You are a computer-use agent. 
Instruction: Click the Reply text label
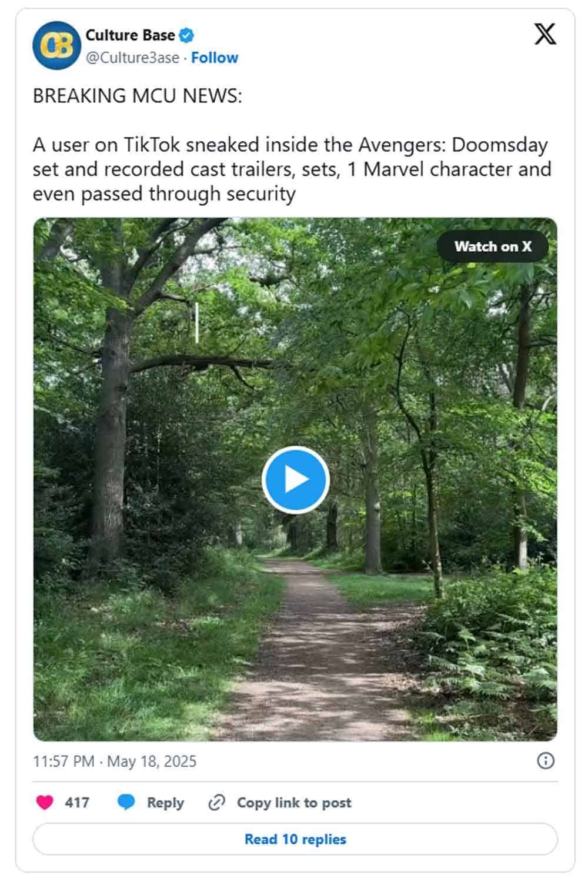[165, 803]
